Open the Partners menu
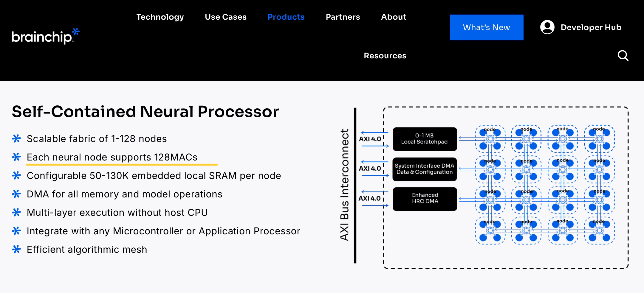 [343, 17]
